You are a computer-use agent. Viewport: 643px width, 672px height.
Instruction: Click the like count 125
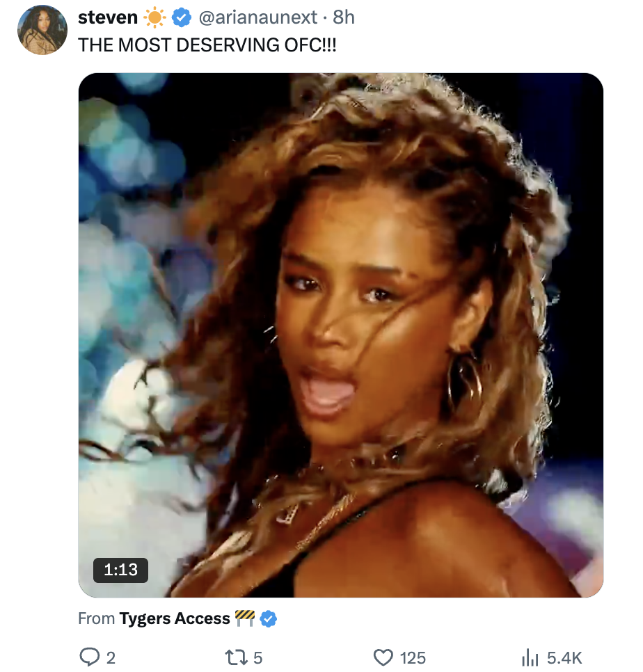[413, 658]
